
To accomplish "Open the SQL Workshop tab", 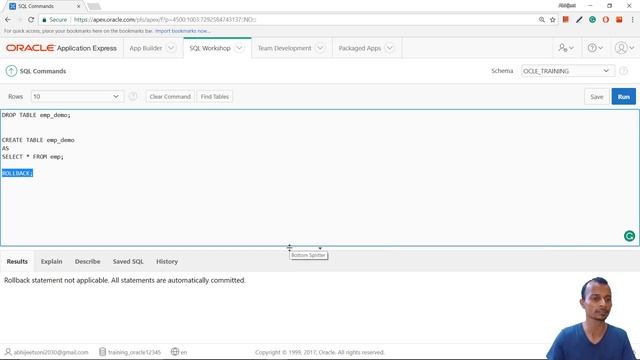I will 210,48.
